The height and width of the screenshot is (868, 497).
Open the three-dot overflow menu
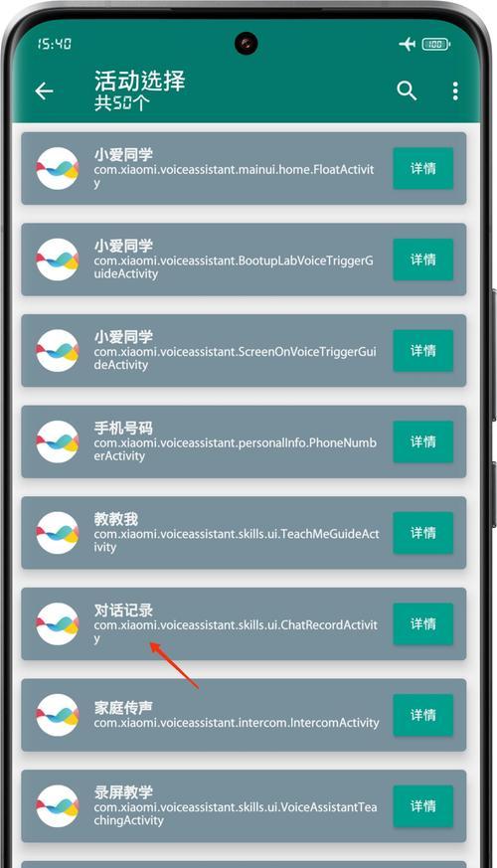click(x=455, y=90)
